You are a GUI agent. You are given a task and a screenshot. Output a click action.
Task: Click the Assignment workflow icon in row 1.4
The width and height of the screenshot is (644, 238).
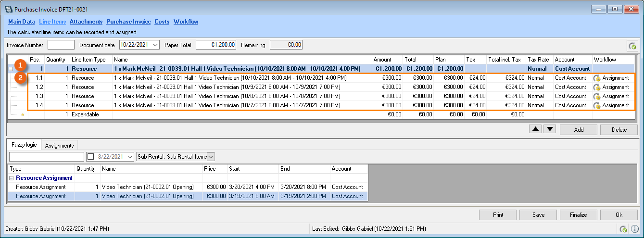(597, 105)
